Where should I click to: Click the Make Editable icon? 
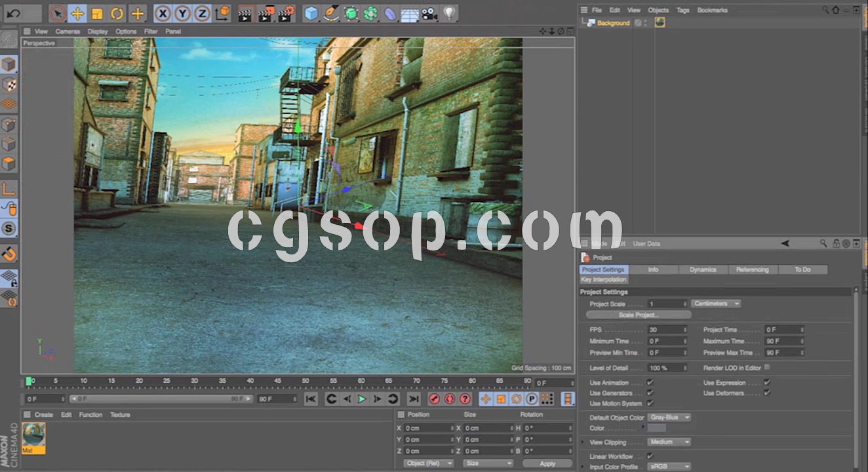[9, 38]
